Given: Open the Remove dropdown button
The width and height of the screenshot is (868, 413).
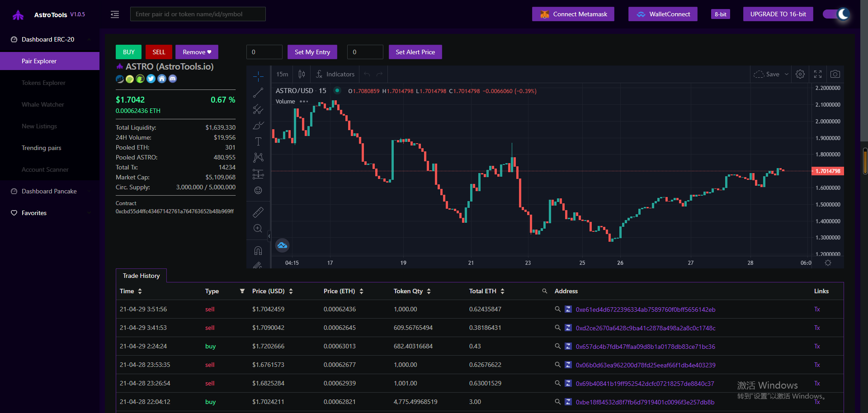Looking at the screenshot, I should tap(197, 52).
